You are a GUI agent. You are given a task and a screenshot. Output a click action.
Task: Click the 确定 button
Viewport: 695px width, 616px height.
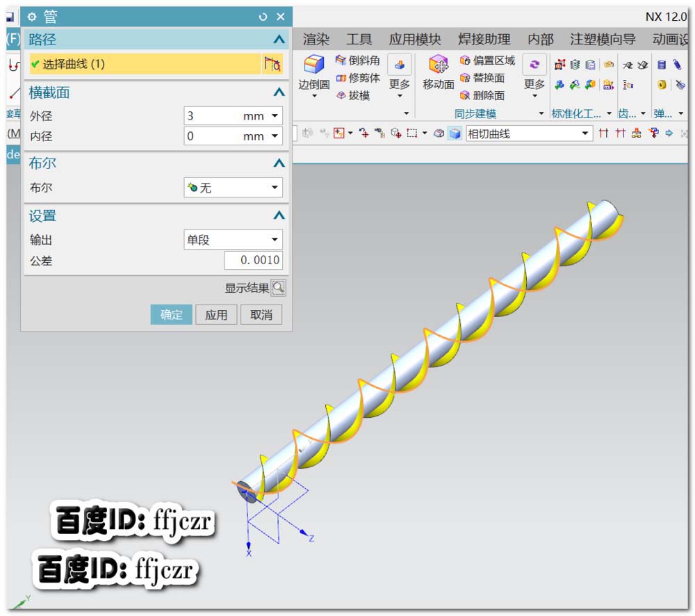pos(171,314)
